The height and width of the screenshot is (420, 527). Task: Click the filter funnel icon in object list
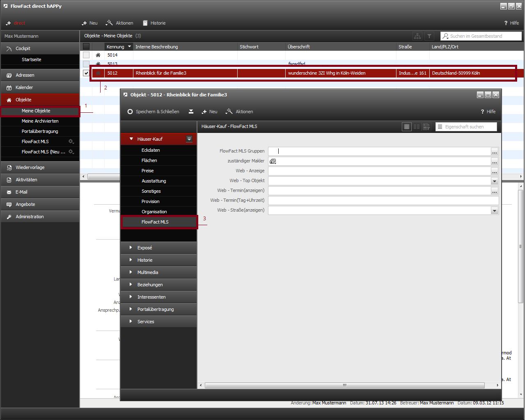[x=429, y=36]
